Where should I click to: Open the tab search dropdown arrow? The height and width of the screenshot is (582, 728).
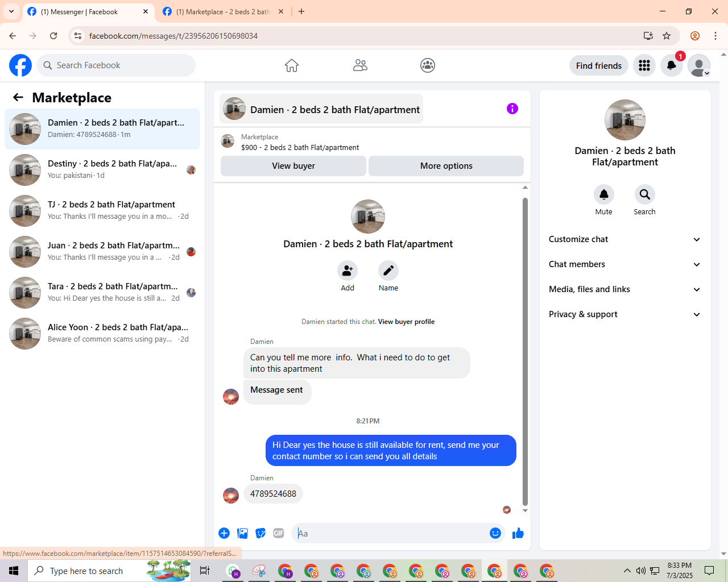coord(11,11)
